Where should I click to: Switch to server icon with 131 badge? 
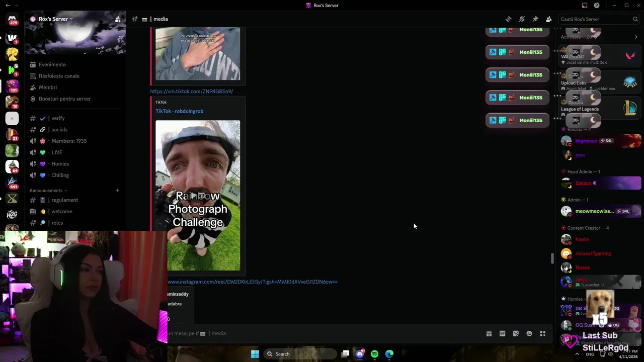pos(12,86)
